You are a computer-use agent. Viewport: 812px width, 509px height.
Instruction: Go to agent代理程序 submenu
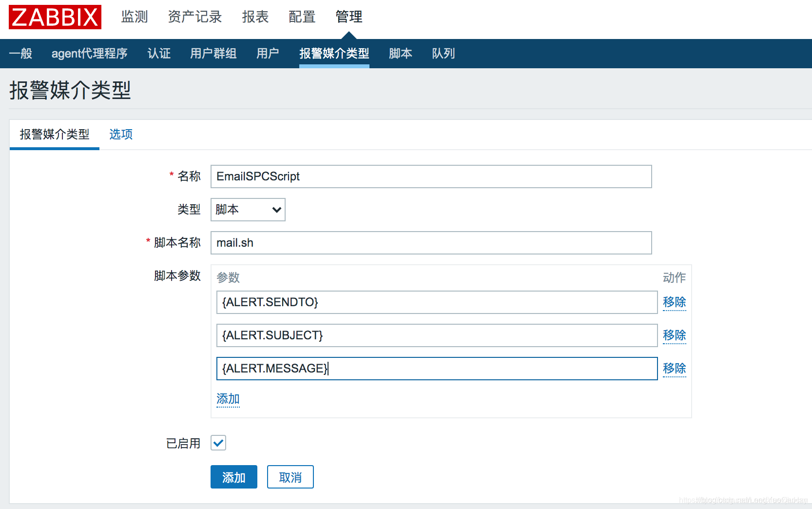coord(90,53)
